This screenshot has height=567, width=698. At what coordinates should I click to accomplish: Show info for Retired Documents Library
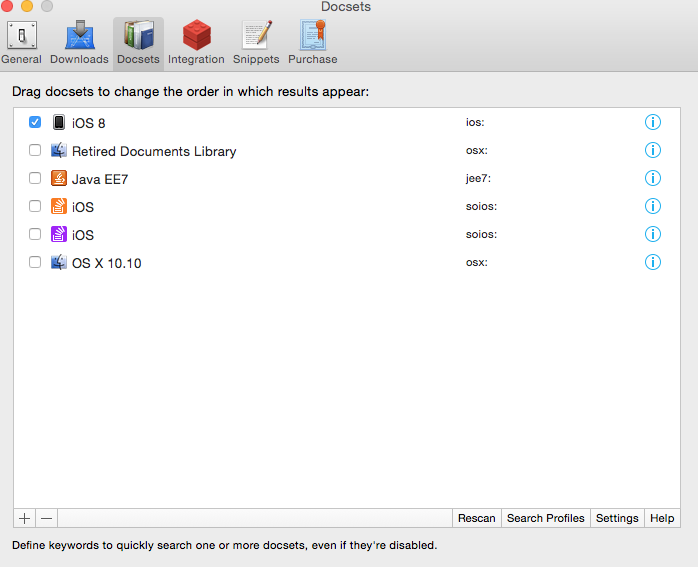(x=653, y=150)
